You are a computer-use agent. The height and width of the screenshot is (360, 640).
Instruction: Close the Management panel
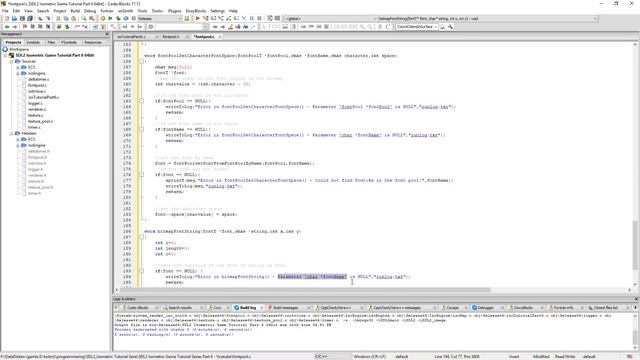[x=107, y=34]
